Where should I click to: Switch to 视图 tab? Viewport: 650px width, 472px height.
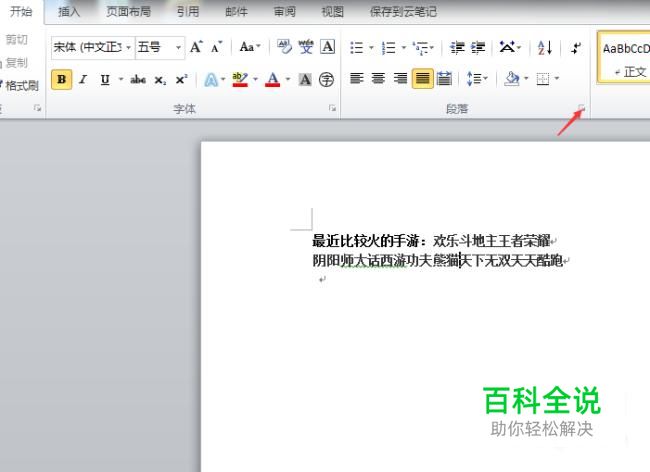pyautogui.click(x=332, y=12)
